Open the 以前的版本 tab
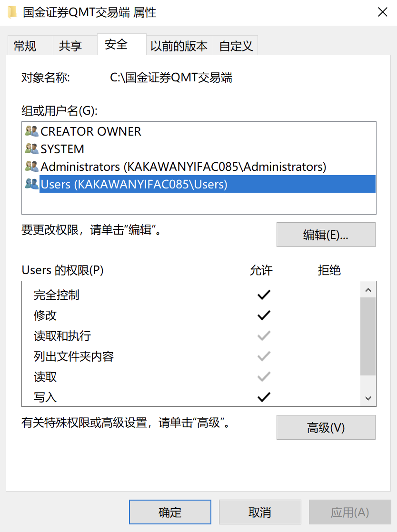This screenshot has height=532, width=397. point(179,45)
